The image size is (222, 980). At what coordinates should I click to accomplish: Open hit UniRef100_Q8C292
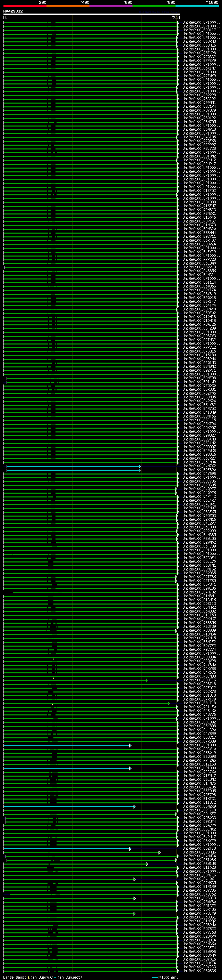coord(199,99)
